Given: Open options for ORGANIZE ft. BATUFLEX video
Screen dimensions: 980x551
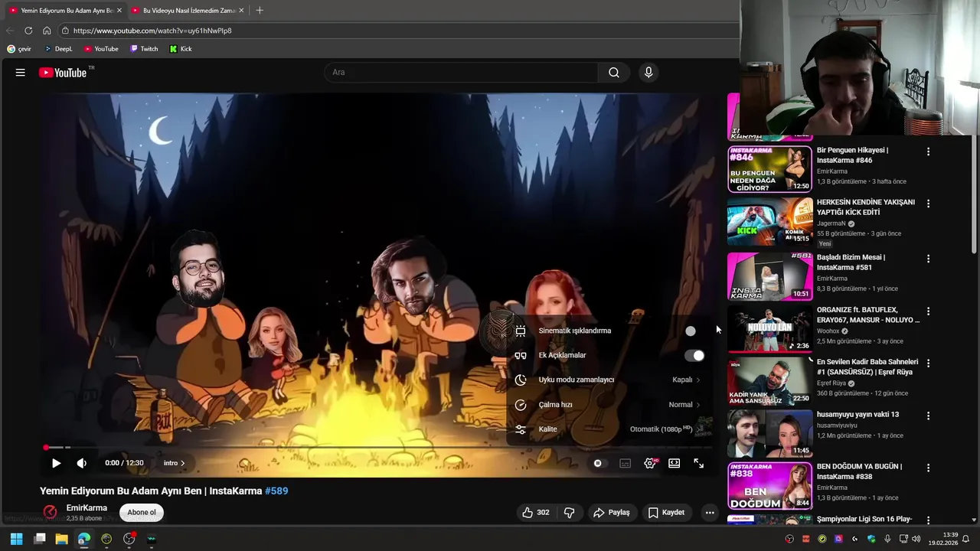Looking at the screenshot, I should coord(928,311).
